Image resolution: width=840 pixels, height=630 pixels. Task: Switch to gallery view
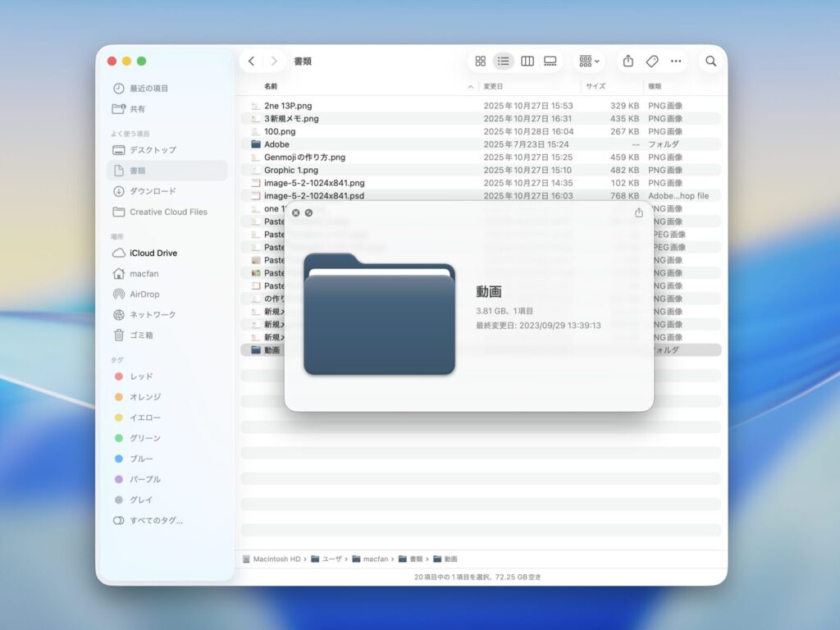point(548,61)
